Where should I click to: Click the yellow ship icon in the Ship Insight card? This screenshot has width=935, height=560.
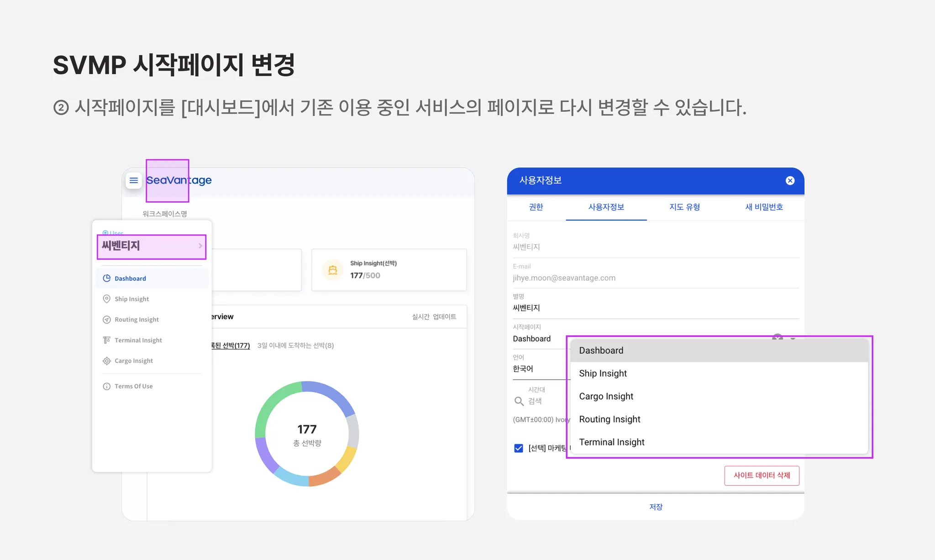333,270
